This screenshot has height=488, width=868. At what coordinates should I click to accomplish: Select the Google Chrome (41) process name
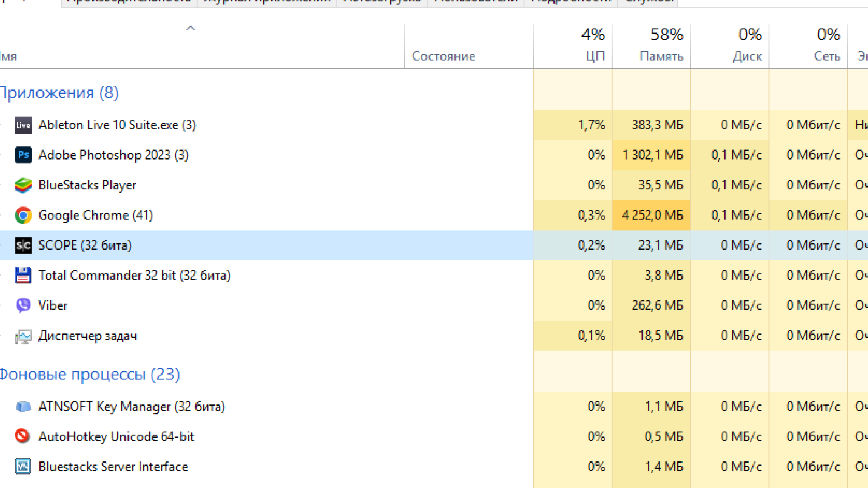[x=96, y=215]
